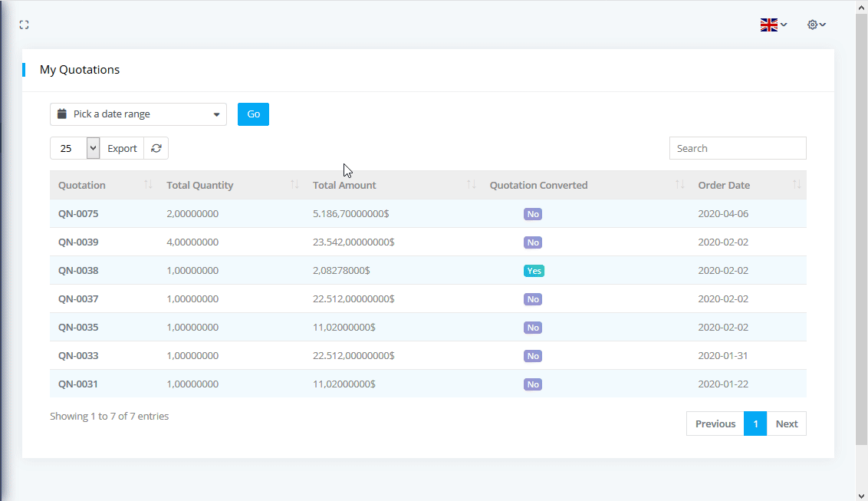Sort by Total Amount column arrows
Viewport: 868px width, 501px height.
click(472, 185)
